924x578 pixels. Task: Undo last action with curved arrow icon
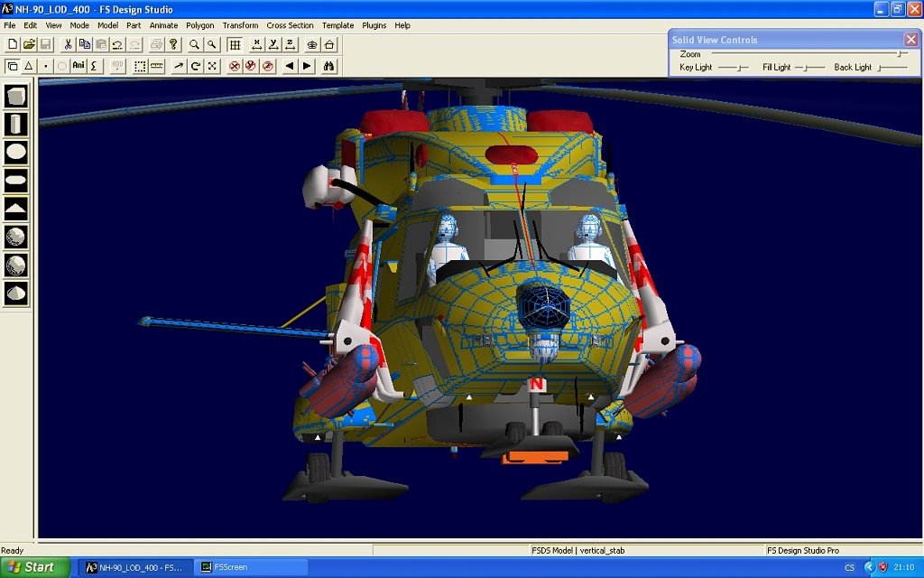[x=117, y=44]
